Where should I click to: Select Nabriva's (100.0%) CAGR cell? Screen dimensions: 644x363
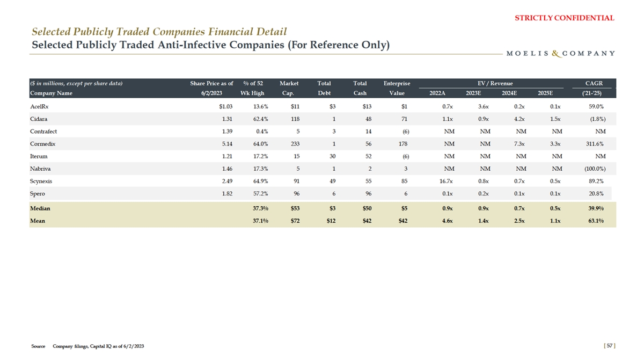click(x=594, y=169)
